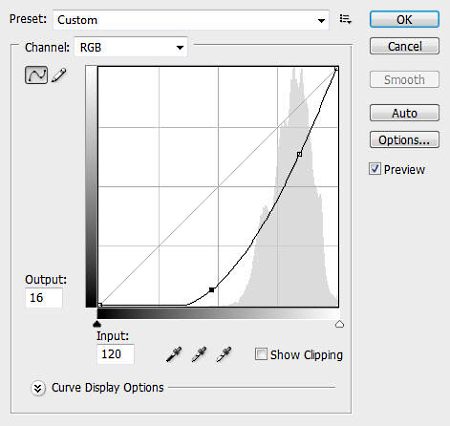Select the upper curve control point
The height and width of the screenshot is (426, 450).
pyautogui.click(x=299, y=154)
